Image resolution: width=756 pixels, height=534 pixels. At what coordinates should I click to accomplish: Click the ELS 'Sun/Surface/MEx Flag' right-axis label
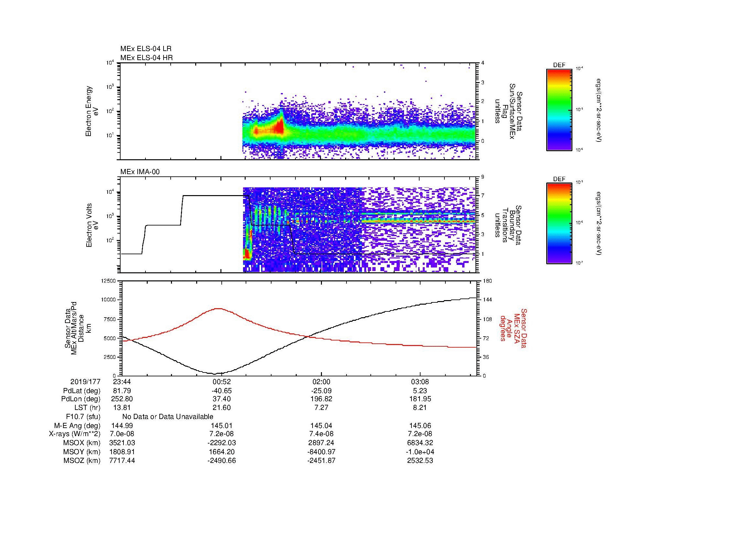point(509,111)
